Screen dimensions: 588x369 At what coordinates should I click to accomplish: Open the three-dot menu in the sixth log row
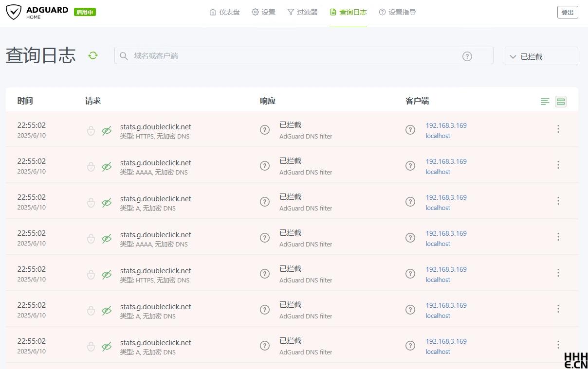tap(558, 309)
